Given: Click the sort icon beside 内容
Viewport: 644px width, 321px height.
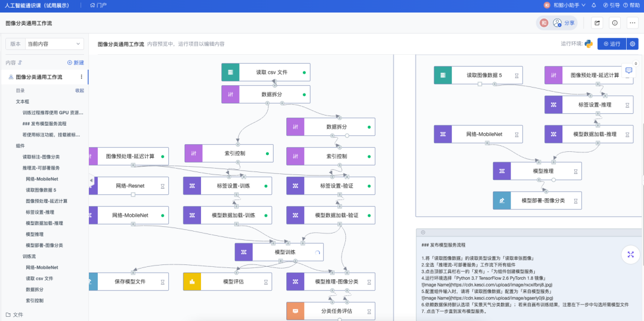Looking at the screenshot, I should pyautogui.click(x=20, y=63).
